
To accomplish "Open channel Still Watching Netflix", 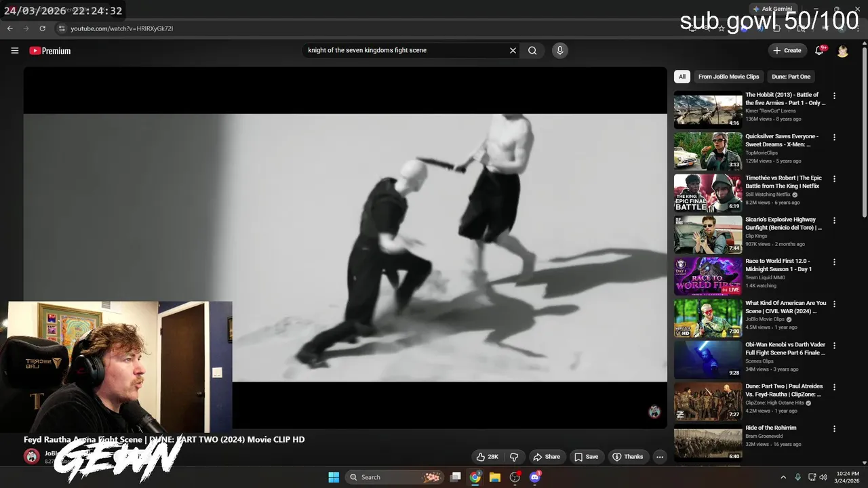I will [768, 195].
